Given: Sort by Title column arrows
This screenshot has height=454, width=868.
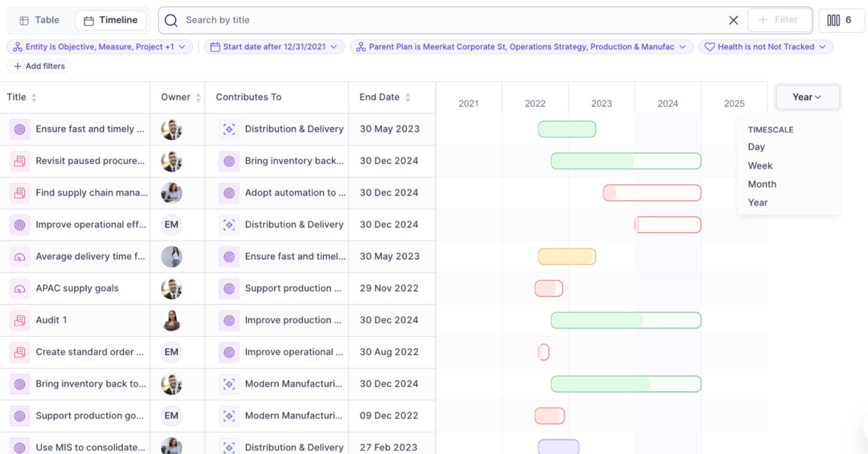Looking at the screenshot, I should [34, 97].
